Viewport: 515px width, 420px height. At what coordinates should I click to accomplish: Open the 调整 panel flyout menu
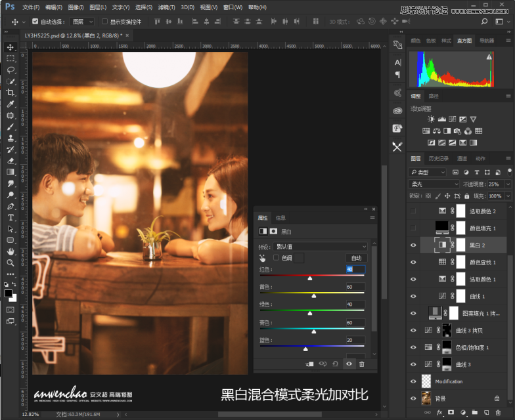(508, 96)
